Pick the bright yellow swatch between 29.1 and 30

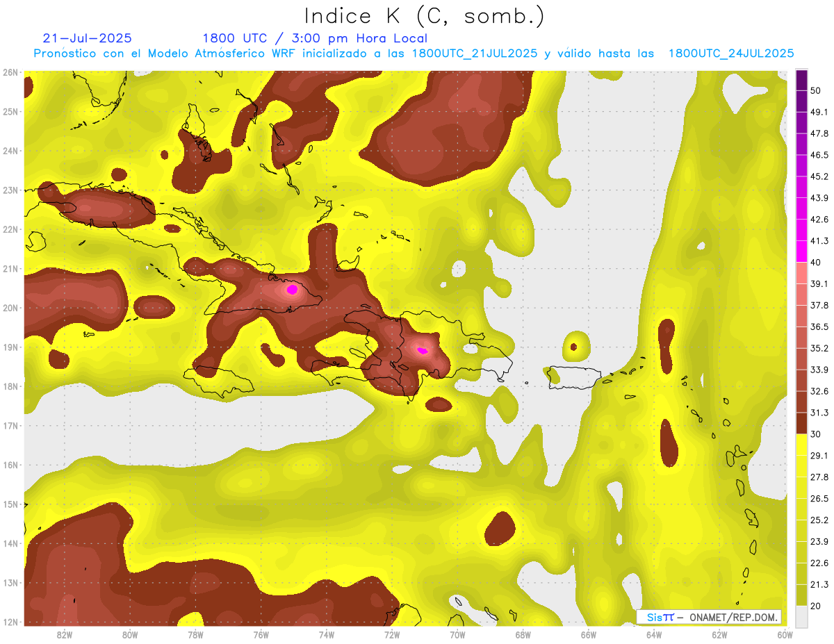pyautogui.click(x=801, y=445)
